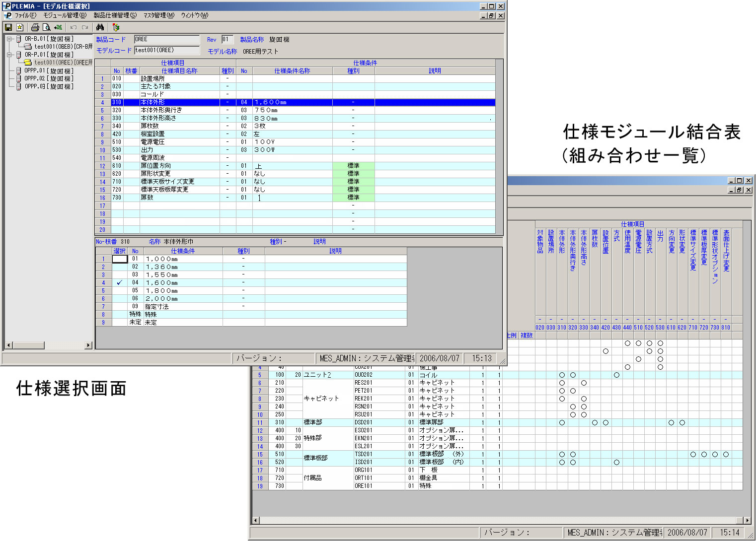This screenshot has height=541, width=756.
Task: Collapse the OR-B.01 tree node
Action: [9, 39]
